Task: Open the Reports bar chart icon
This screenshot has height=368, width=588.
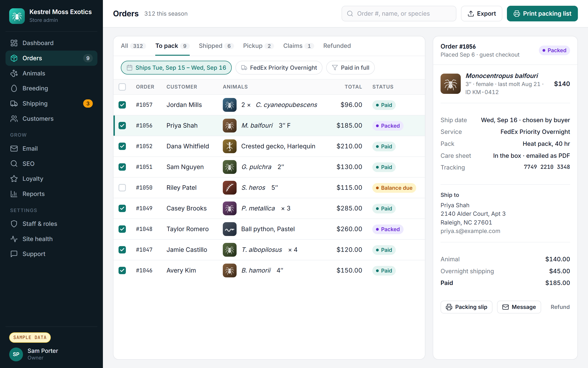Action: tap(14, 194)
